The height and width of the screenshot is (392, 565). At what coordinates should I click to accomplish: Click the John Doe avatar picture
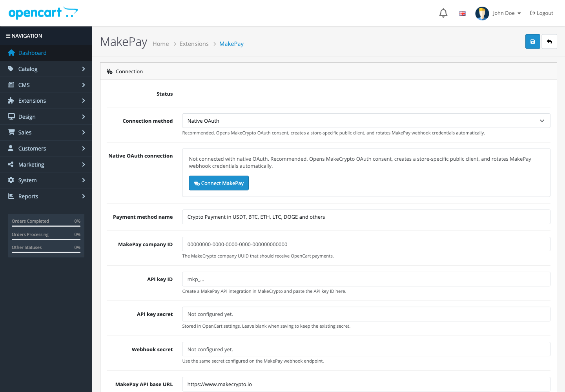482,13
